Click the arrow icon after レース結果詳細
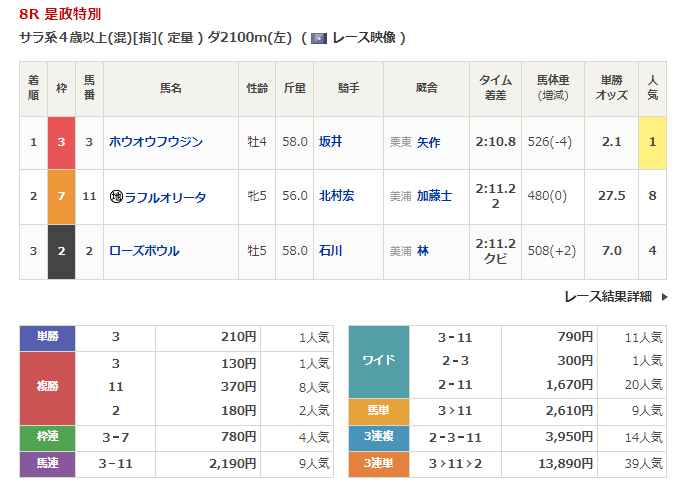Screen dimensions: 681x485 (x=664, y=297)
